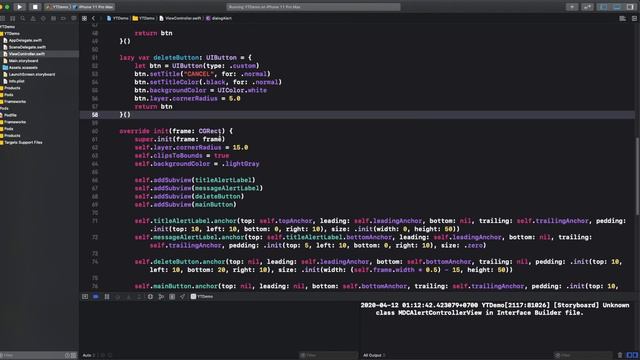Clear the console with the trash icon
This screenshot has height=360, width=640.
tap(620, 356)
